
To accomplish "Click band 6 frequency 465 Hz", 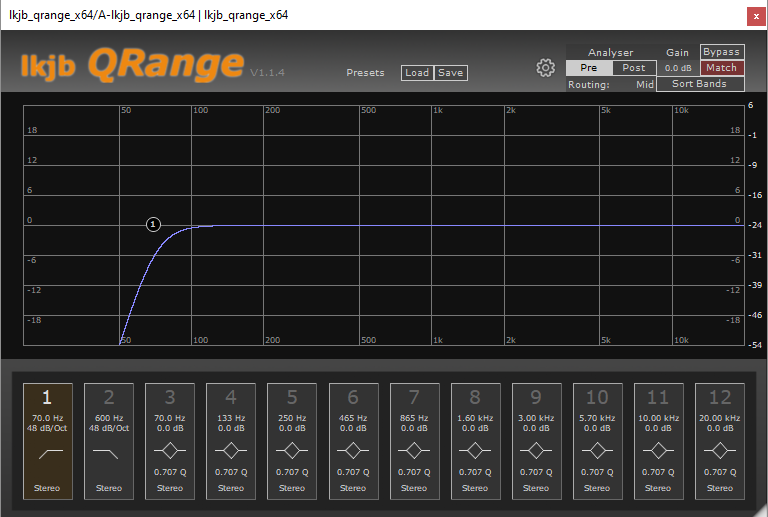I will pyautogui.click(x=353, y=418).
